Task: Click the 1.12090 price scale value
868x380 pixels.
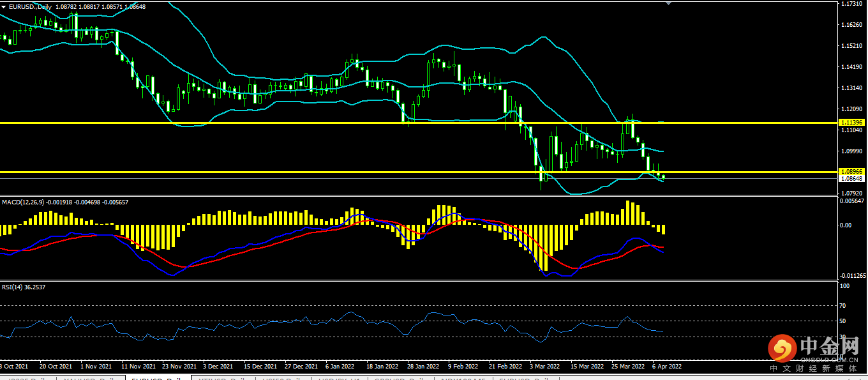Action: tap(853, 109)
